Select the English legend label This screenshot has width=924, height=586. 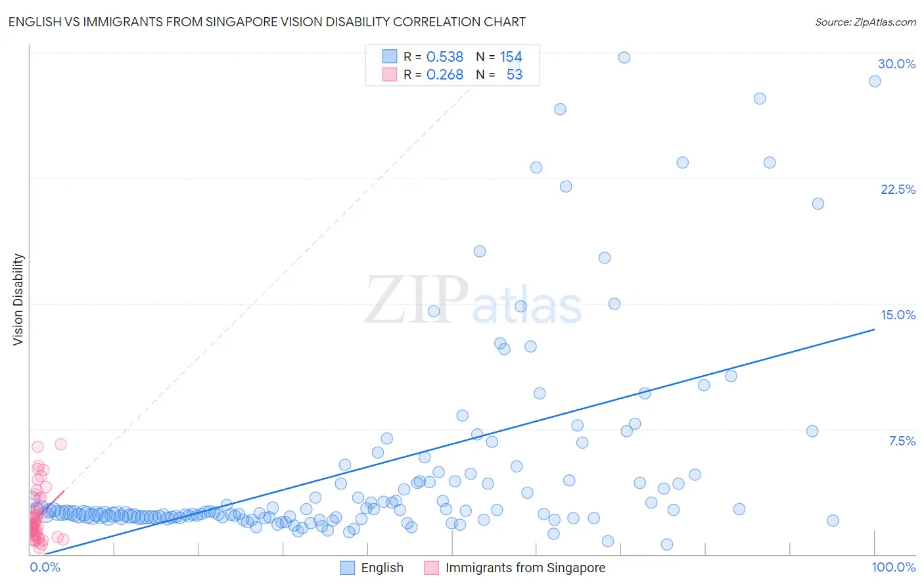[x=382, y=568]
